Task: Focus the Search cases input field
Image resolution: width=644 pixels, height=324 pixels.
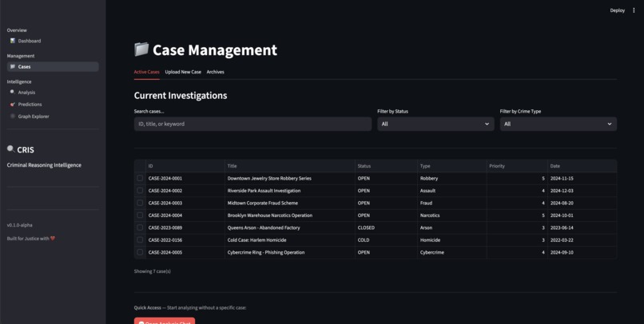Action: [252, 124]
